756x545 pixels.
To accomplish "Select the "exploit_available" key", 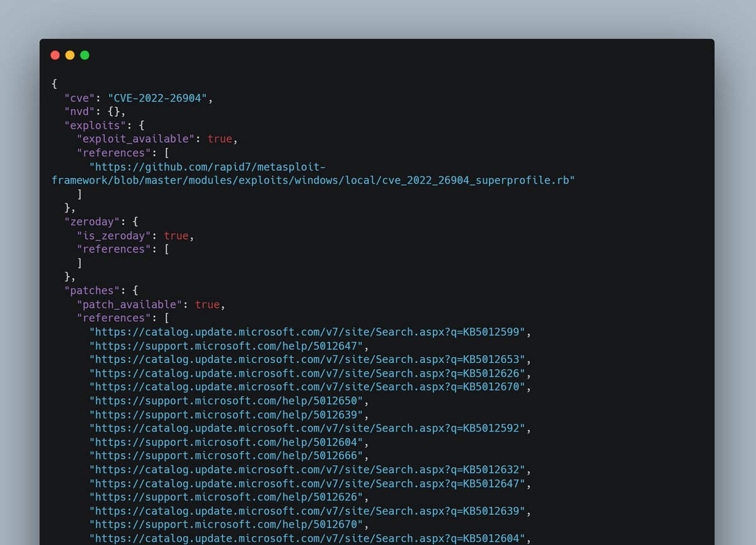I will [135, 139].
